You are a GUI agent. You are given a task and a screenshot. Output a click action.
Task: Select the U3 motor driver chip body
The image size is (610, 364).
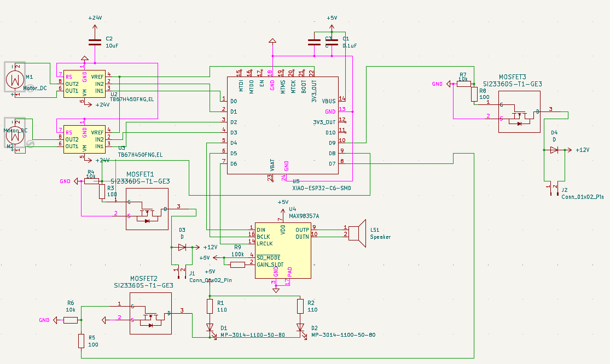(x=84, y=139)
